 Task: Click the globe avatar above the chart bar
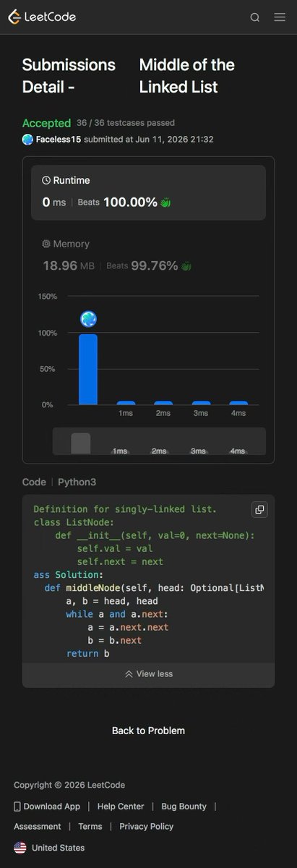88,319
